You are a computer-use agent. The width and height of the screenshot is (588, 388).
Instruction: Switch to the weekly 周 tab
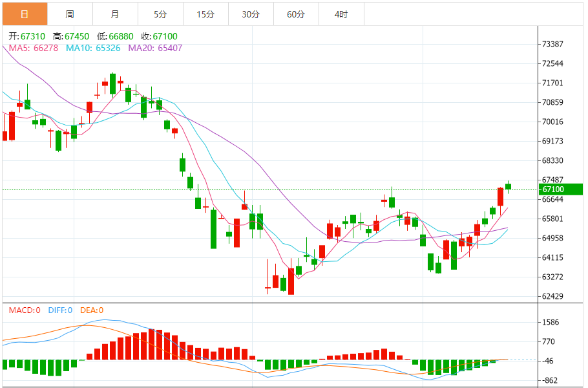coord(70,14)
